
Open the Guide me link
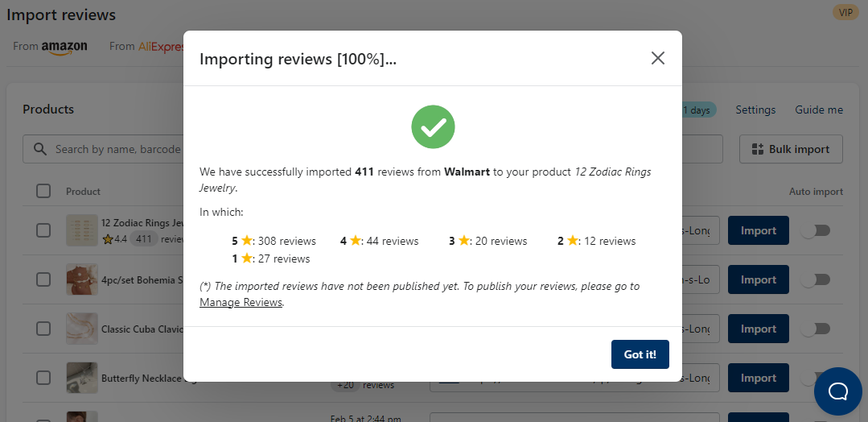click(x=819, y=110)
